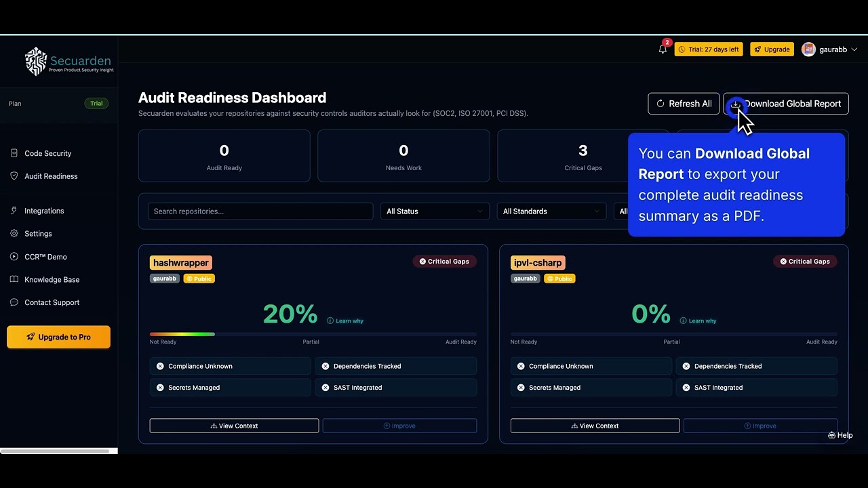Expand the All Status filter dropdown
Screen dimensions: 868x488
[435, 211]
